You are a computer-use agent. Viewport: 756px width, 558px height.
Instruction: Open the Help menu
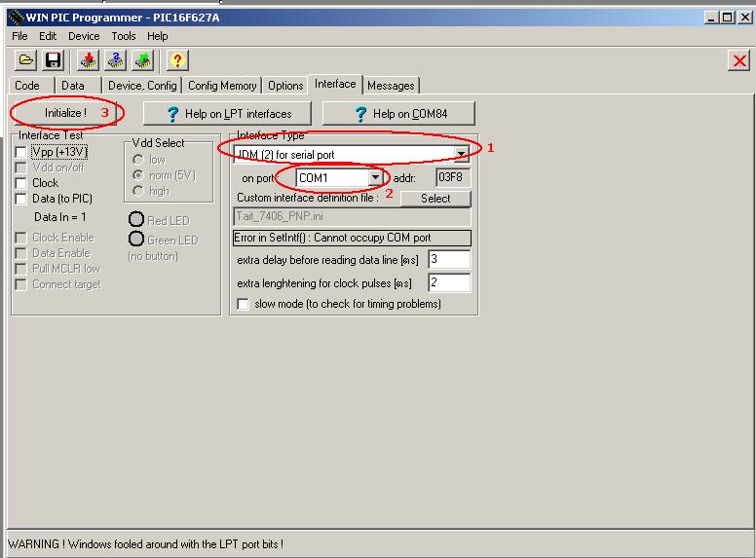tap(158, 36)
